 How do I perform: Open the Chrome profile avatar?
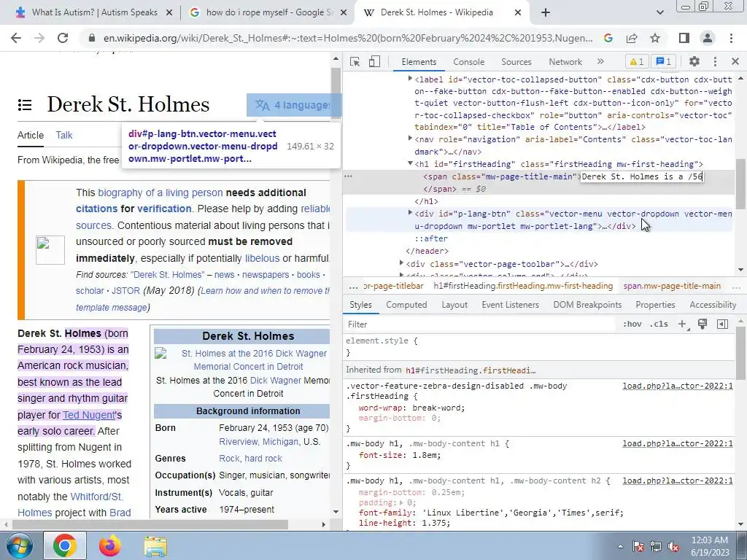[x=708, y=38]
